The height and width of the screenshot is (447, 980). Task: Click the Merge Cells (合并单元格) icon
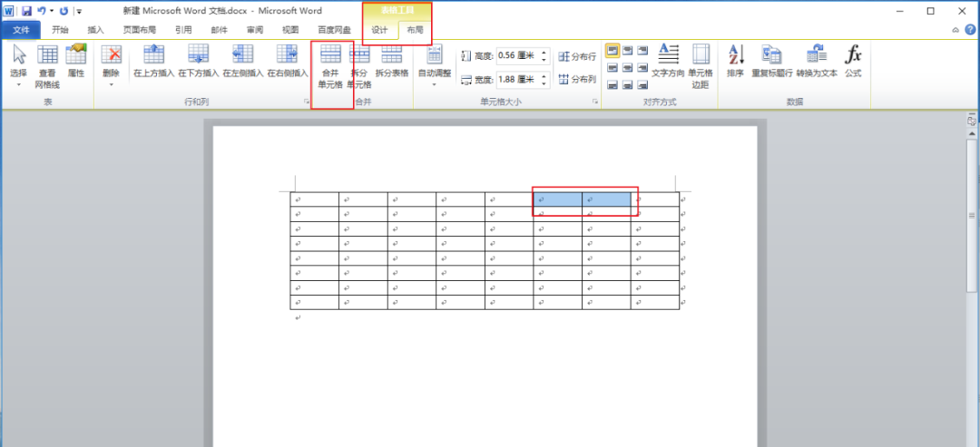coord(330,65)
